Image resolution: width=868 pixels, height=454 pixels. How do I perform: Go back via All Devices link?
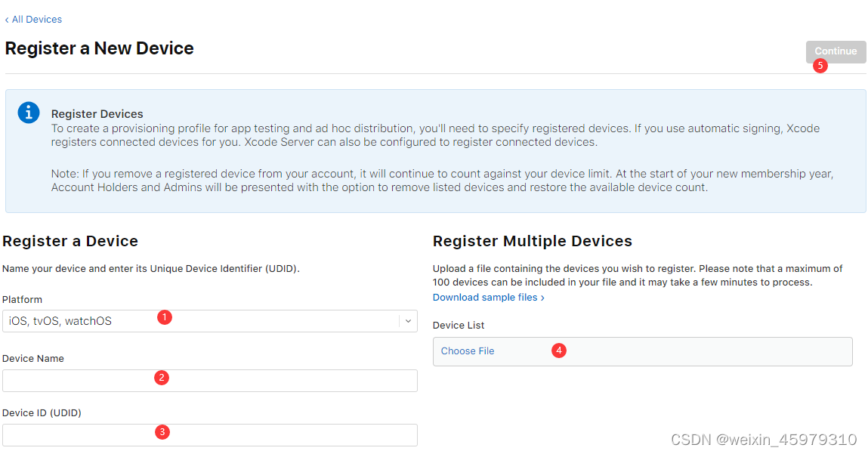tap(33, 20)
